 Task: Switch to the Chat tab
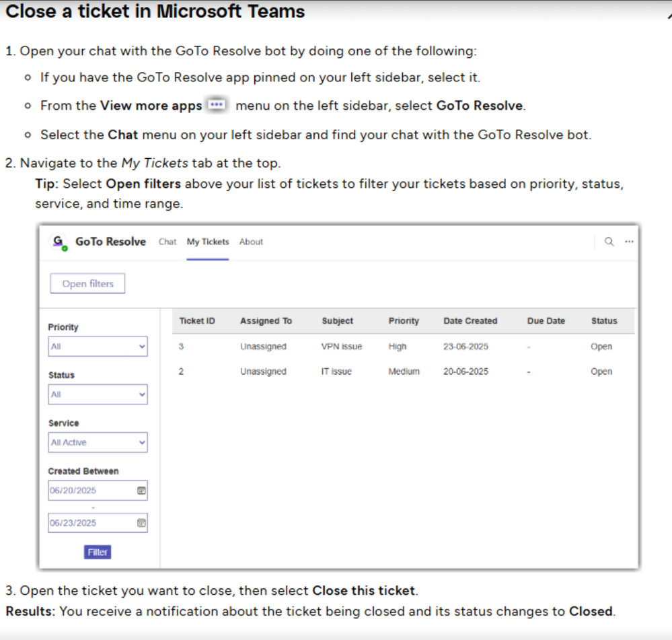pyautogui.click(x=167, y=242)
